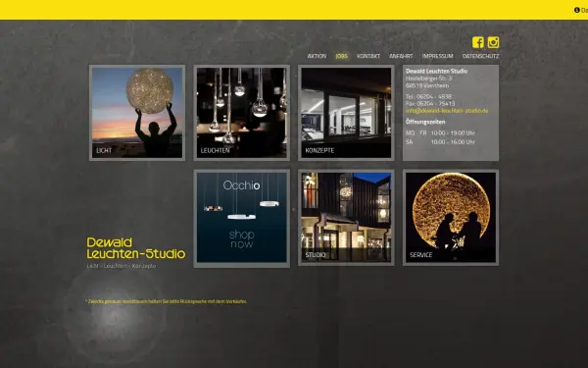Open the STUDIO tile

(346, 218)
